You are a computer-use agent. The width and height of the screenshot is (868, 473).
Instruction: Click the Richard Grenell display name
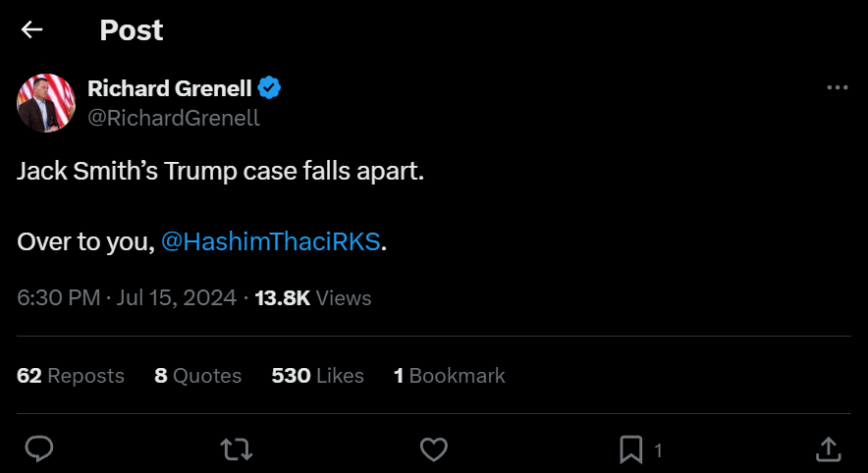pyautogui.click(x=169, y=88)
